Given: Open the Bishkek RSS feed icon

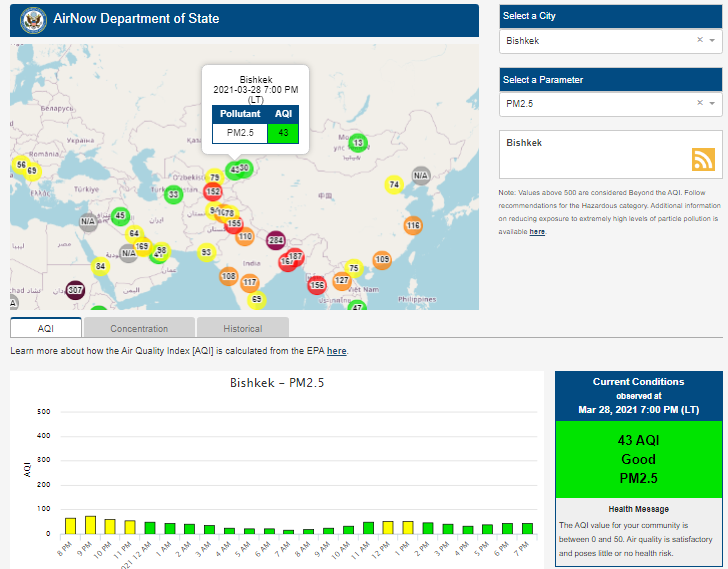Looking at the screenshot, I should coord(703,159).
